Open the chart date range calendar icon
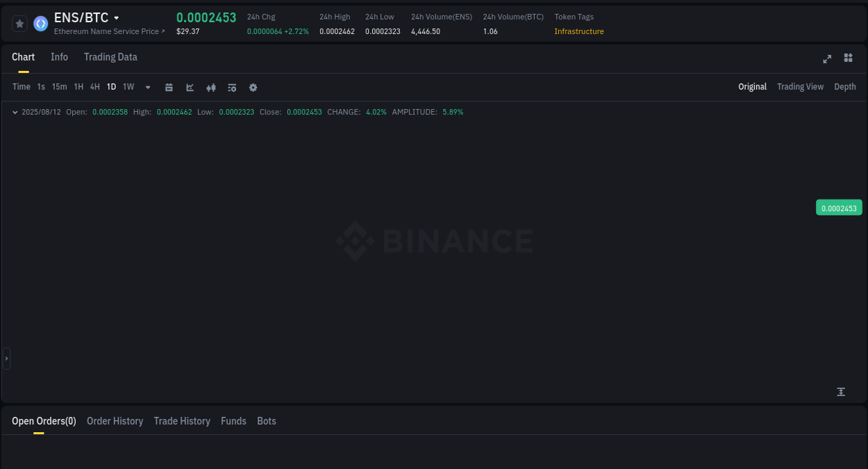This screenshot has width=868, height=469. [x=169, y=88]
